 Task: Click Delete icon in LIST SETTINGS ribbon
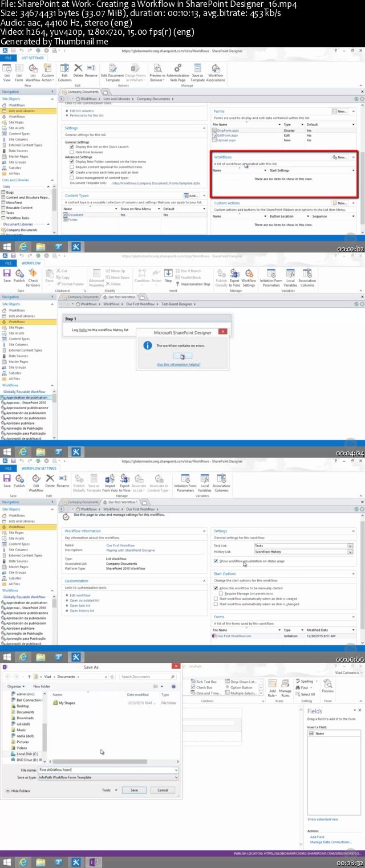pos(78,71)
